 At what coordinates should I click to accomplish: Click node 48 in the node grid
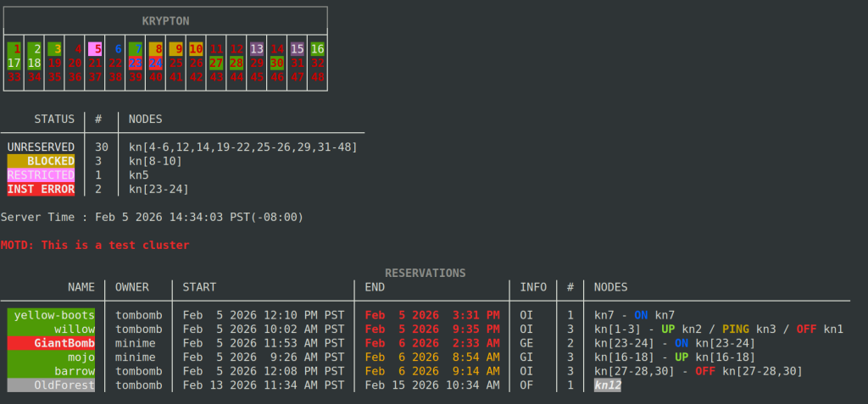coord(318,76)
